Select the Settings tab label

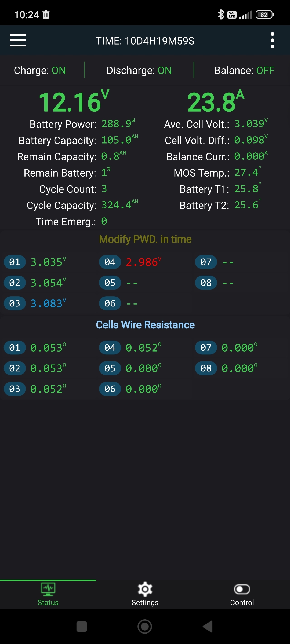pos(145,602)
